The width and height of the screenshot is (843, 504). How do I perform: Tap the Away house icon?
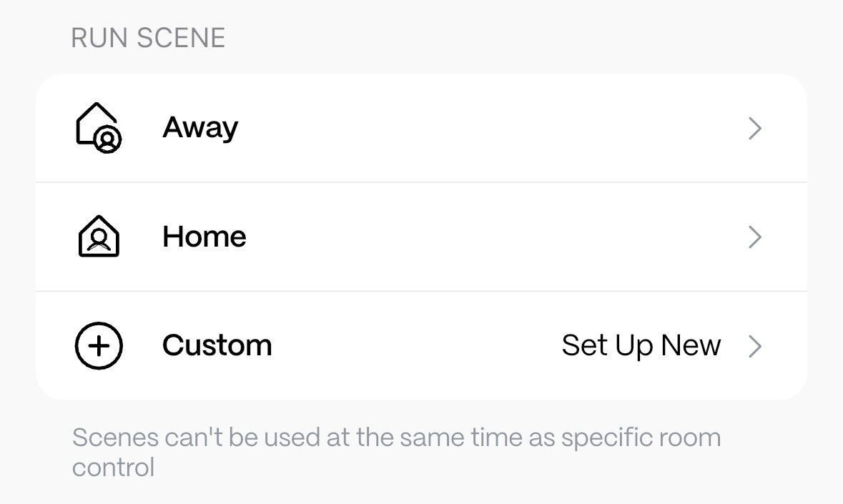(x=99, y=129)
